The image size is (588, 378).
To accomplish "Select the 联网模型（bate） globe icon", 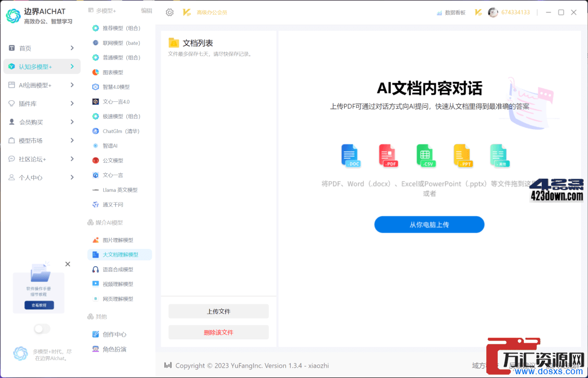I will (x=96, y=42).
